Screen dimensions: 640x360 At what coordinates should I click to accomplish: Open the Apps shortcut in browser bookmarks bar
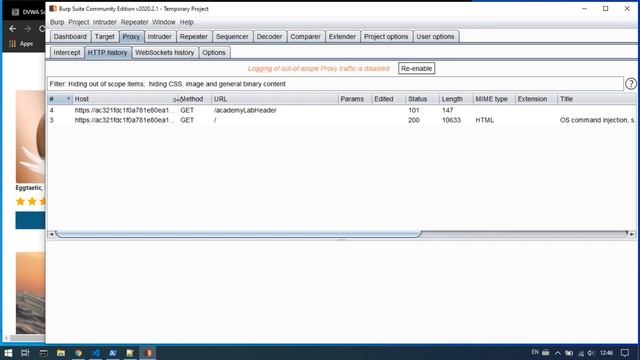click(x=21, y=44)
